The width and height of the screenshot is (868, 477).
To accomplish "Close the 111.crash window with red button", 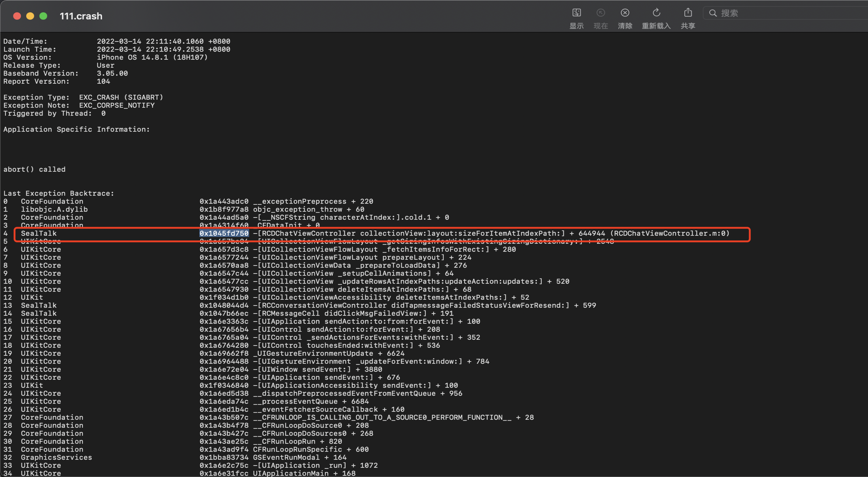I will click(x=17, y=16).
